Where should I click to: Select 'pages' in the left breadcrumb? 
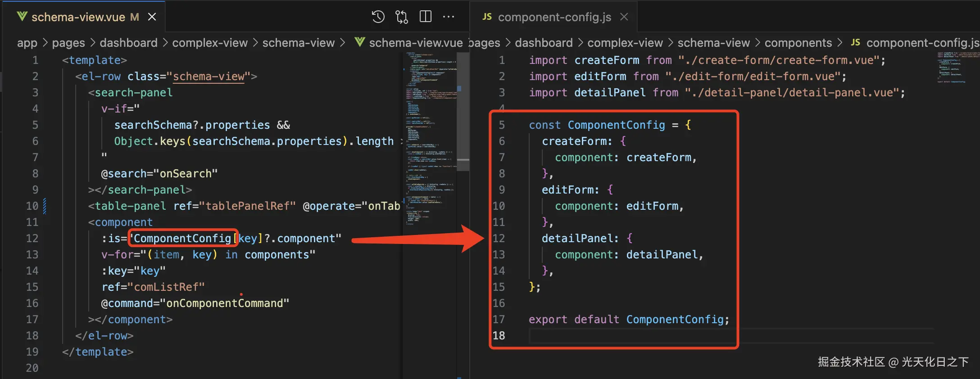68,43
